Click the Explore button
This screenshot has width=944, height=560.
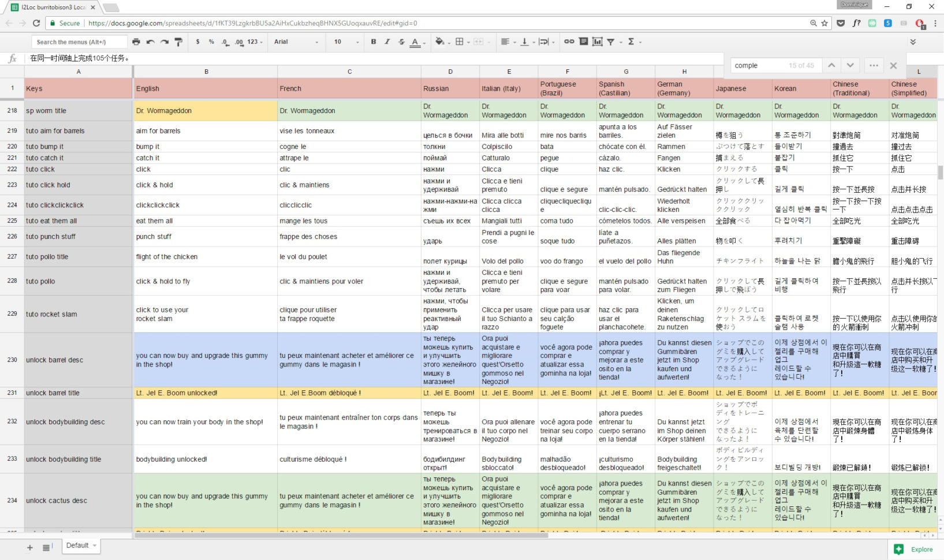point(915,549)
